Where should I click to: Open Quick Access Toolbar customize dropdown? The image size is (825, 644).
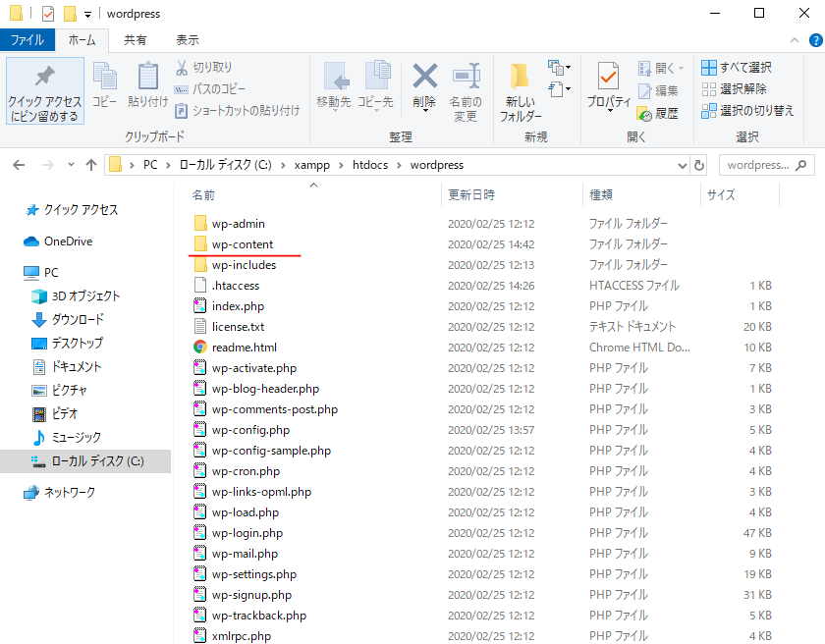point(87,14)
